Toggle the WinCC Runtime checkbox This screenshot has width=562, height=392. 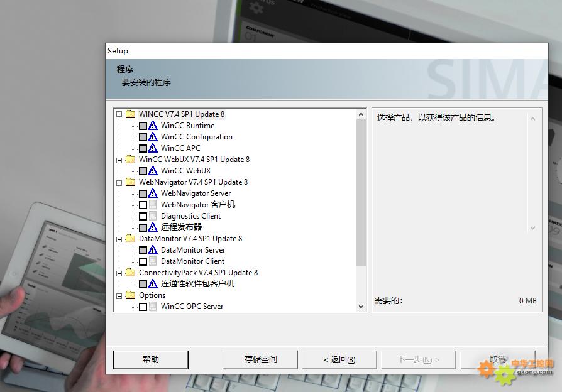click(x=143, y=126)
